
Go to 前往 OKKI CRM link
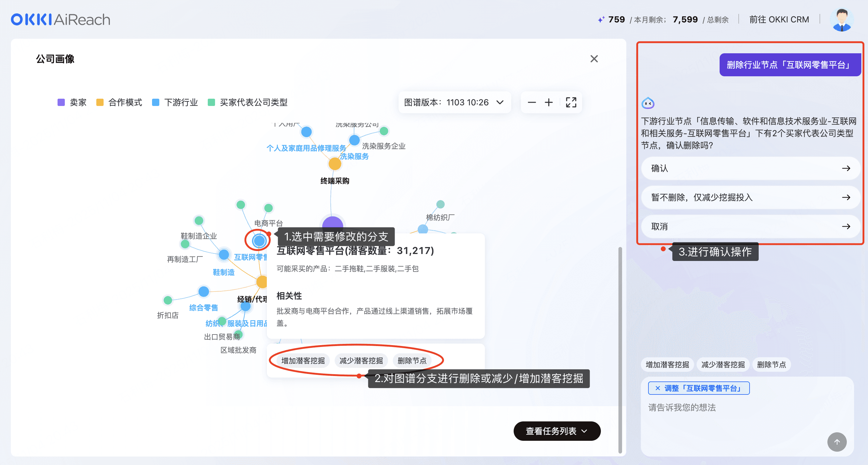779,20
